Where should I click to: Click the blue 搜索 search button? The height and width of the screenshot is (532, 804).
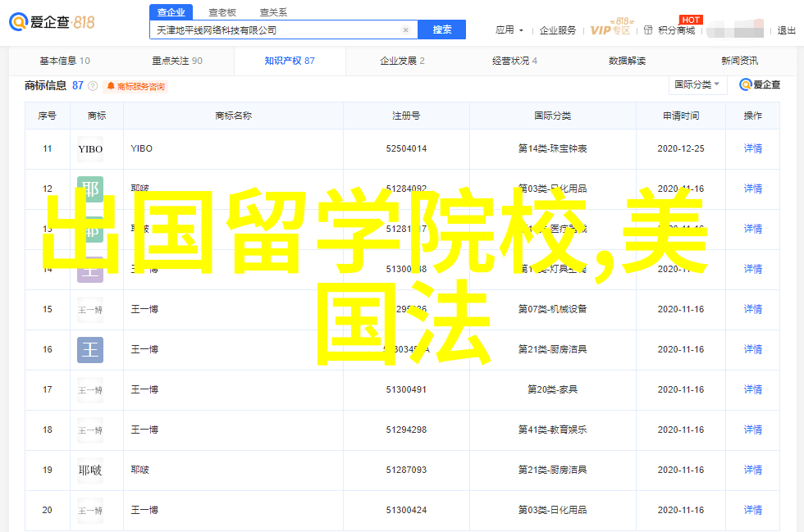tap(442, 30)
